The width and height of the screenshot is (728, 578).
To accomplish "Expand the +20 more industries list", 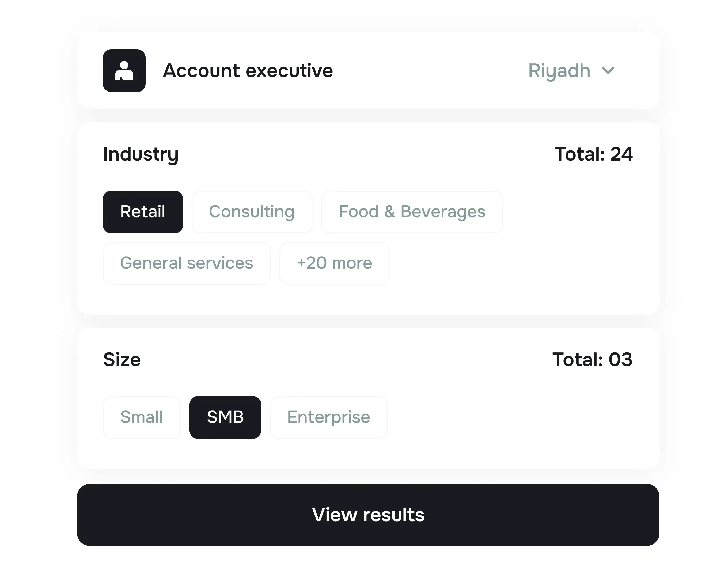I will [334, 263].
